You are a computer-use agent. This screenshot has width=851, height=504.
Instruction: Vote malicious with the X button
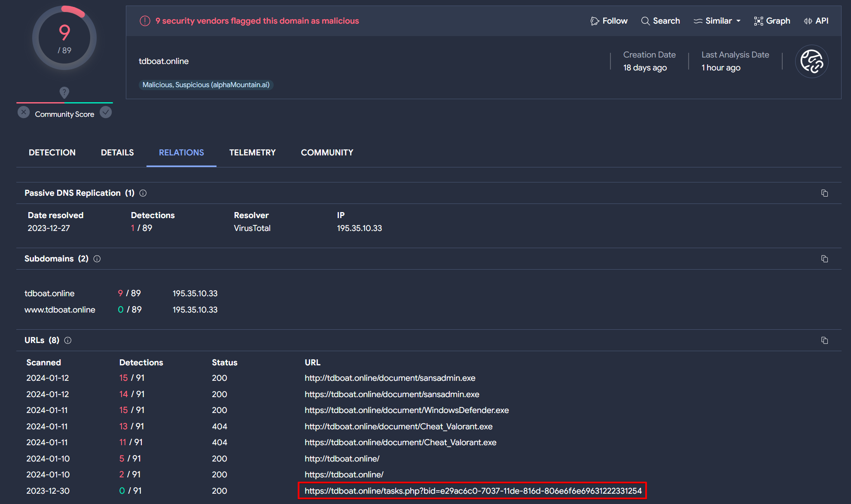[24, 112]
